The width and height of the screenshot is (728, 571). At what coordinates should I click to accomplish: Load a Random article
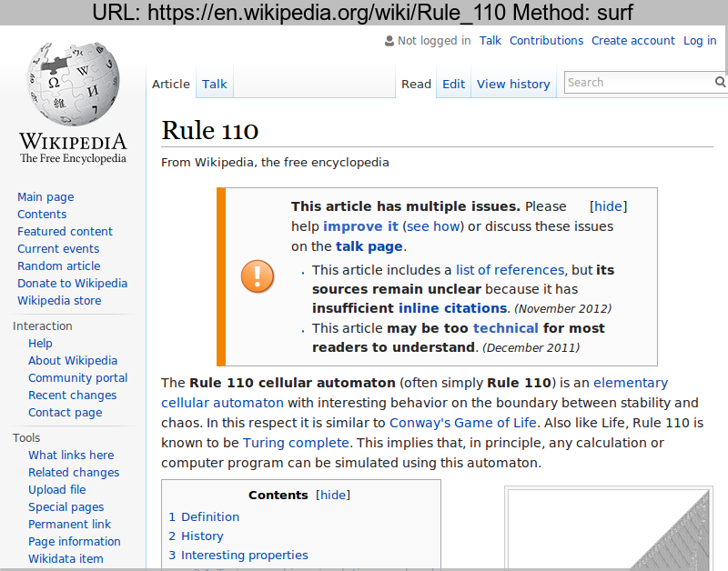tap(58, 265)
